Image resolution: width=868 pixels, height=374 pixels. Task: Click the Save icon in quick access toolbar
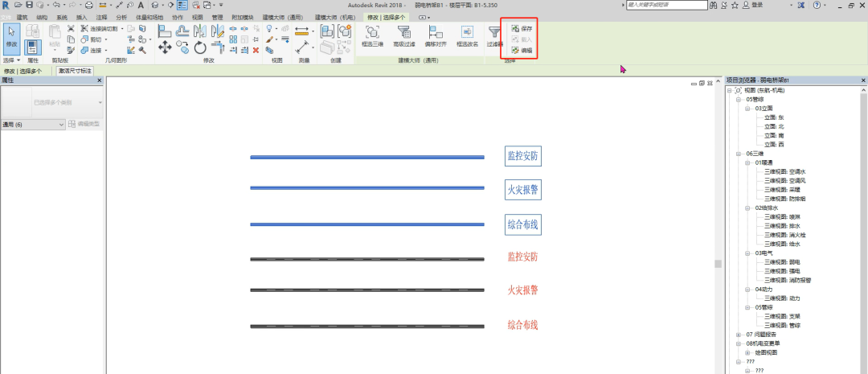click(x=30, y=5)
